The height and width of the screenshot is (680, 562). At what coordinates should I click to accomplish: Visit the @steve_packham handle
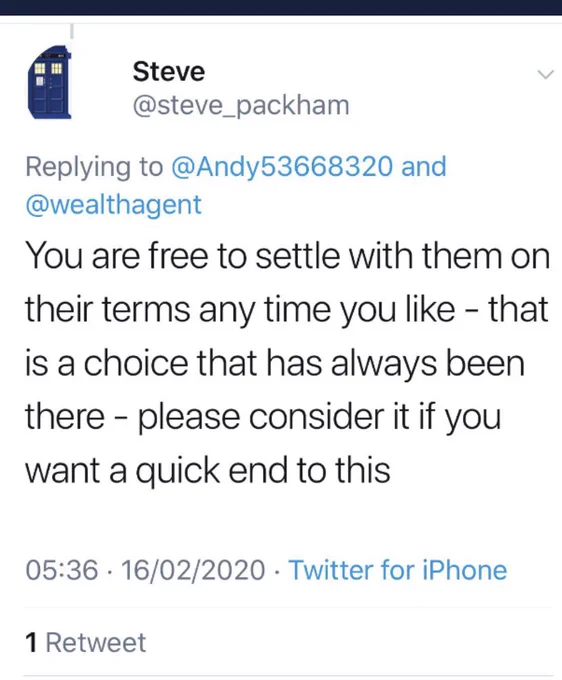click(241, 106)
